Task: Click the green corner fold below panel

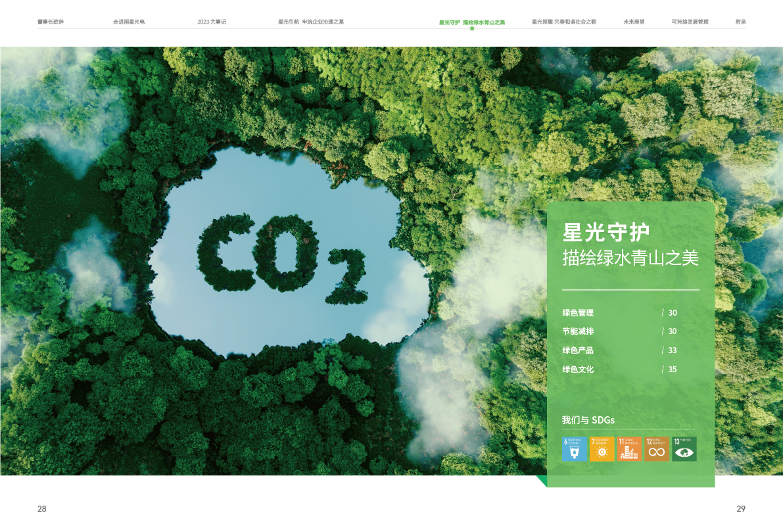Action: (541, 481)
